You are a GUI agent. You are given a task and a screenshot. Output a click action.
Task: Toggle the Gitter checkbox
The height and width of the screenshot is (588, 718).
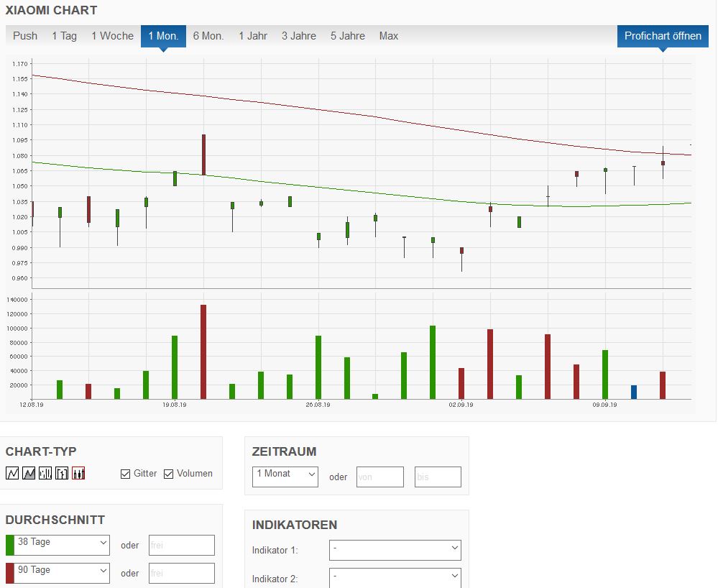coord(126,474)
